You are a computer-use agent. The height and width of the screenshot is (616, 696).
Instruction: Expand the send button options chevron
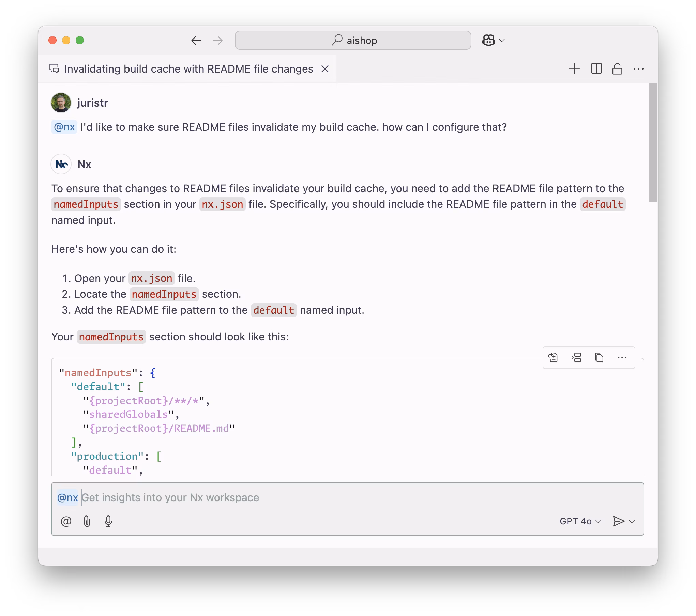633,521
